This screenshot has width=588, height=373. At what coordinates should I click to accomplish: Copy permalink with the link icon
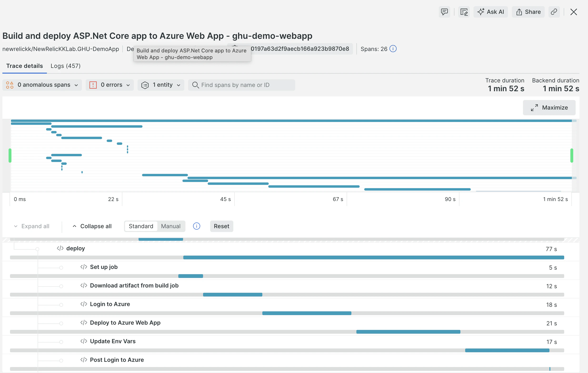coord(554,12)
